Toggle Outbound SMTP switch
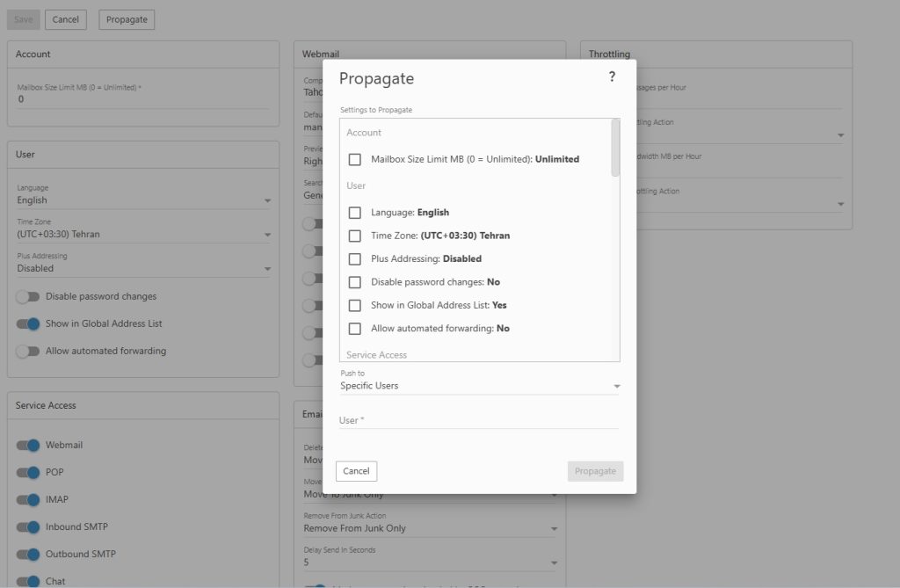Viewport: 900px width, 588px height. [x=27, y=554]
